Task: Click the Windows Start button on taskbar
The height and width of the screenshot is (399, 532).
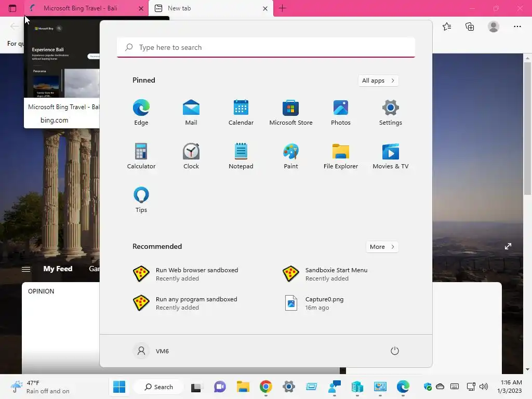Action: coord(119,387)
